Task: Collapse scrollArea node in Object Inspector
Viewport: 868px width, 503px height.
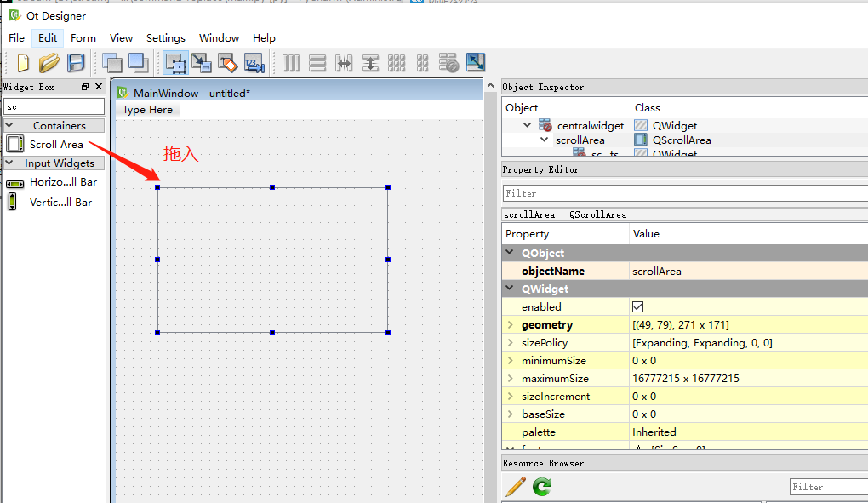Action: click(544, 140)
